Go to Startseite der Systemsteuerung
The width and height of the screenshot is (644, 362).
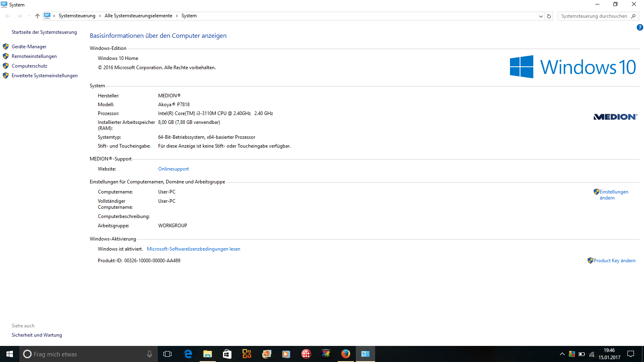44,32
